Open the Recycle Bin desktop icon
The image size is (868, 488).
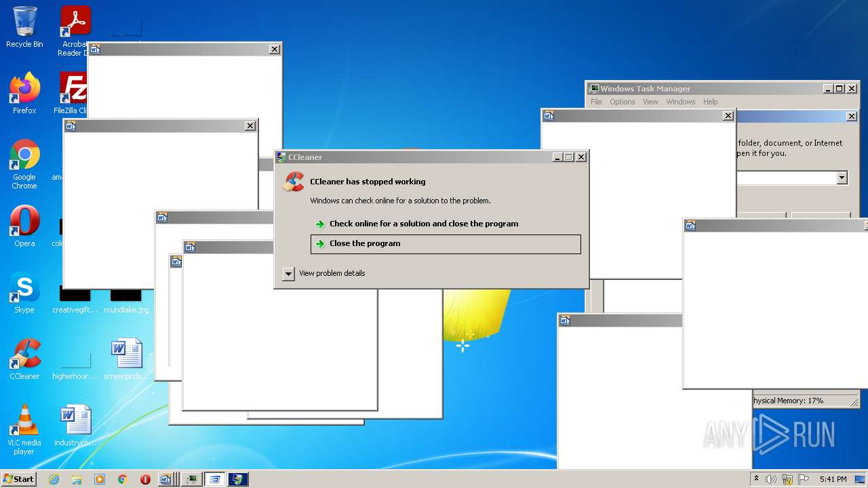tap(24, 27)
